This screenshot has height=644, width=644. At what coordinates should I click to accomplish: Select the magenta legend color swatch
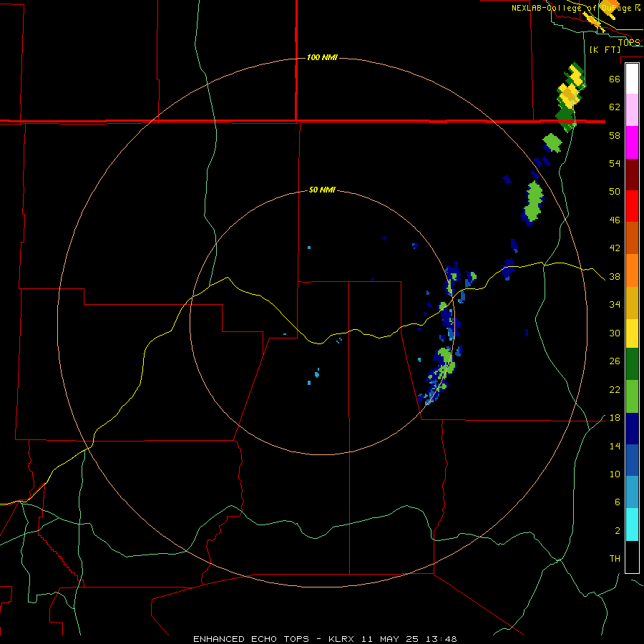(632, 142)
